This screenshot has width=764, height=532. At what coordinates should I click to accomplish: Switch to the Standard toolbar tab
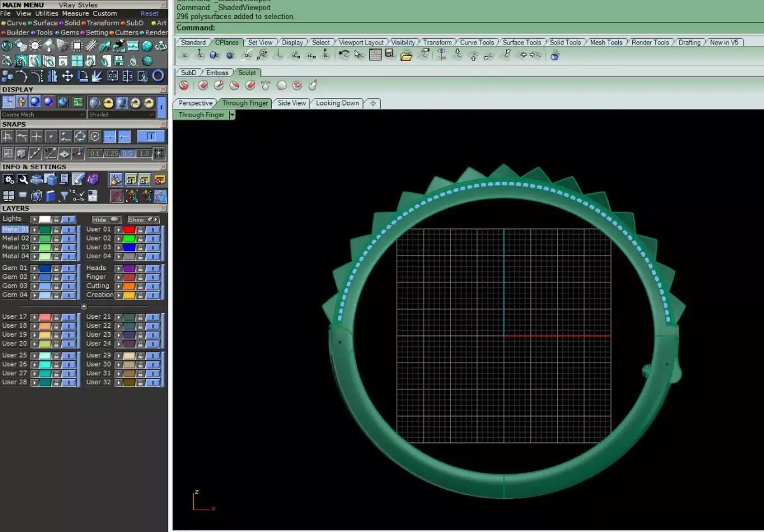point(193,43)
